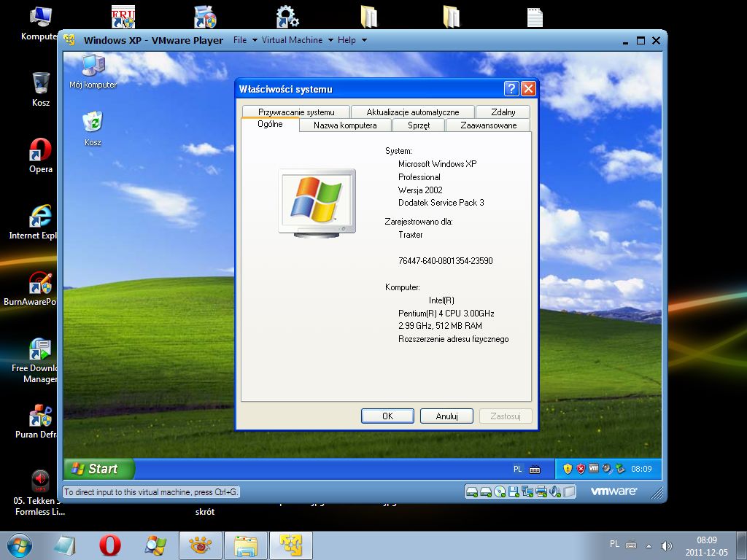
Task: Open the File menu dropdown in VMware Player
Action: click(245, 40)
